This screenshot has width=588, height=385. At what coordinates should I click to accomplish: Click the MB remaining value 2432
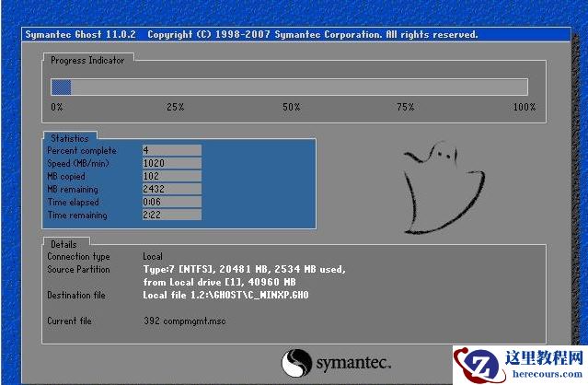(172, 189)
